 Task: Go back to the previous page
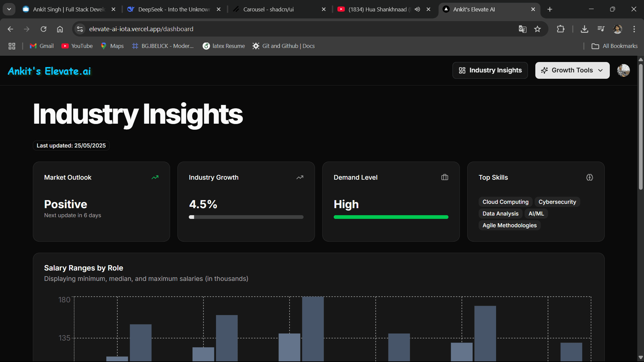[x=10, y=29]
